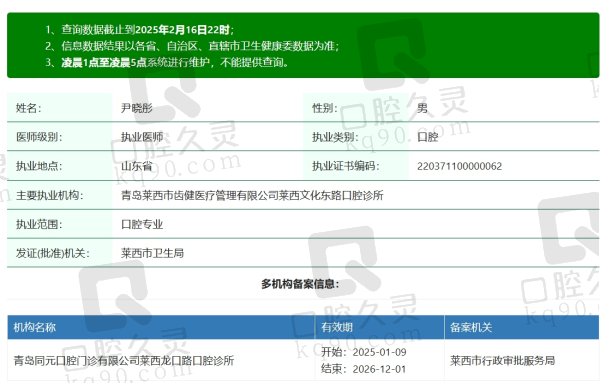Click the 执业地点 label
The width and height of the screenshot is (600, 384).
pyautogui.click(x=38, y=166)
